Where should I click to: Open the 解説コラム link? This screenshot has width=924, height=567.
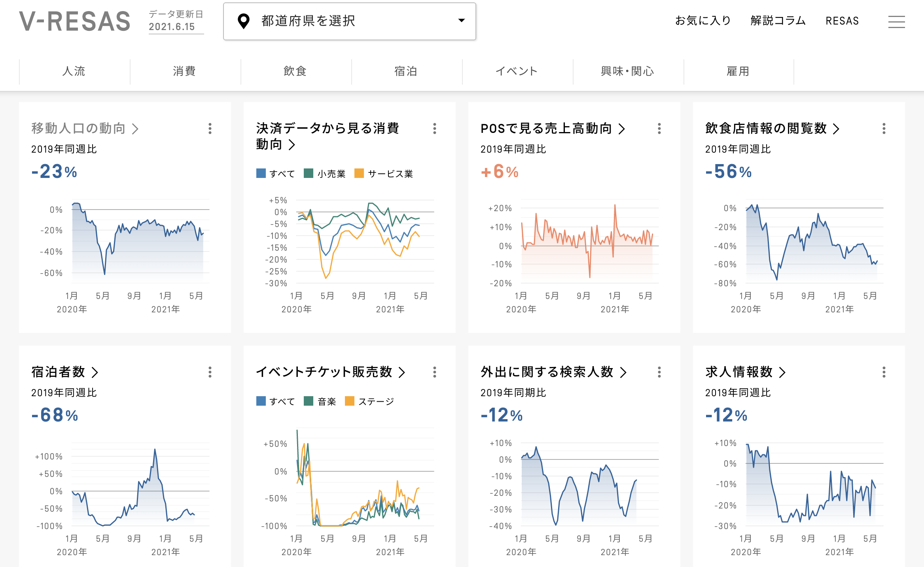pyautogui.click(x=778, y=21)
